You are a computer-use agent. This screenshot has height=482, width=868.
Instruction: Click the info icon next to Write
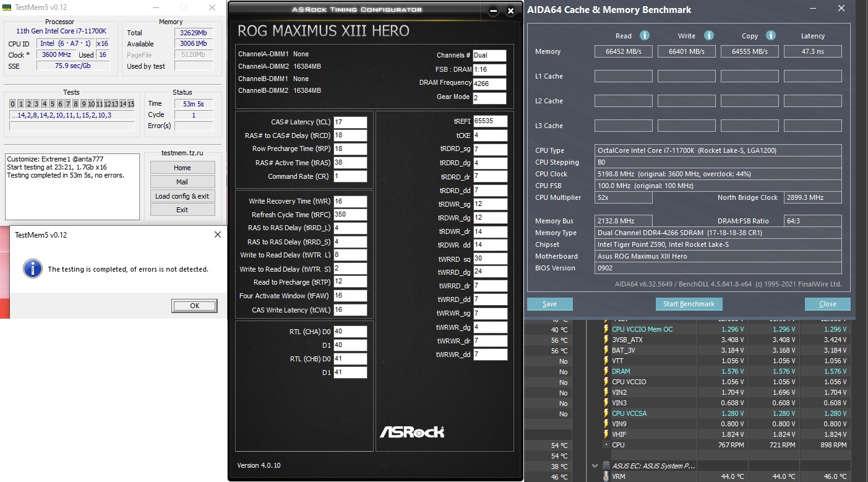(709, 36)
